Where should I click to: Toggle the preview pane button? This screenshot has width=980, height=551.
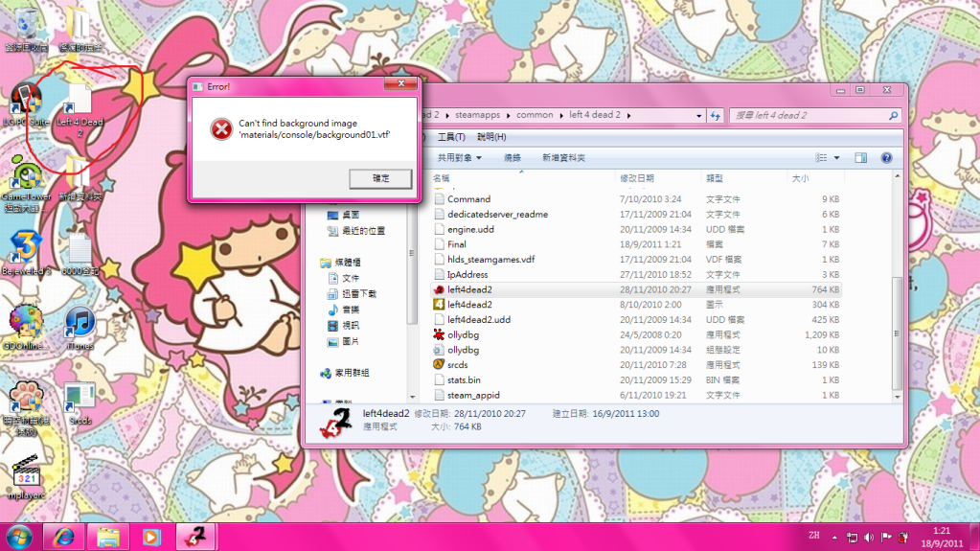pyautogui.click(x=860, y=157)
